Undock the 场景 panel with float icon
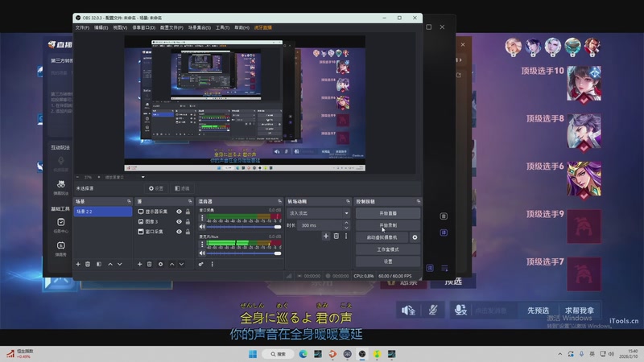The width and height of the screenshot is (644, 362). (x=129, y=202)
